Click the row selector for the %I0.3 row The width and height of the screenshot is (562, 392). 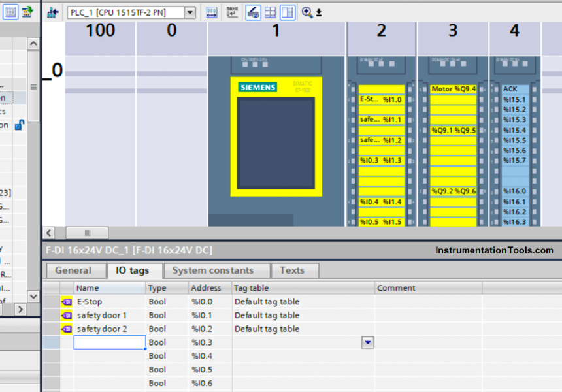pyautogui.click(x=51, y=342)
